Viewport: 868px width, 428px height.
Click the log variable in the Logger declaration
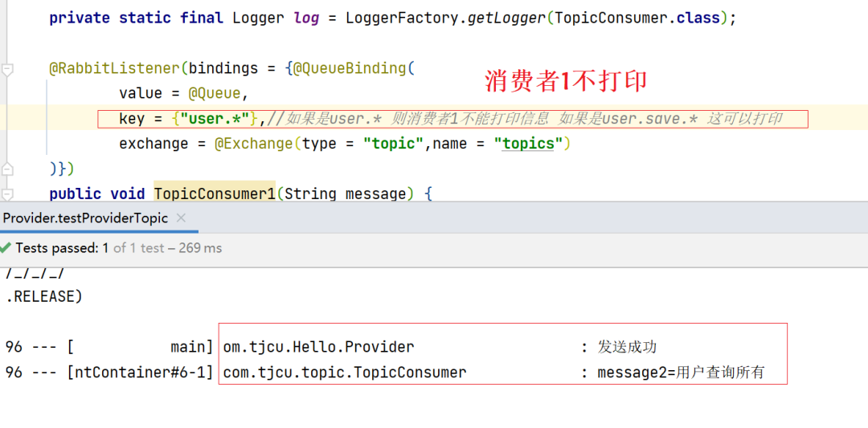307,18
